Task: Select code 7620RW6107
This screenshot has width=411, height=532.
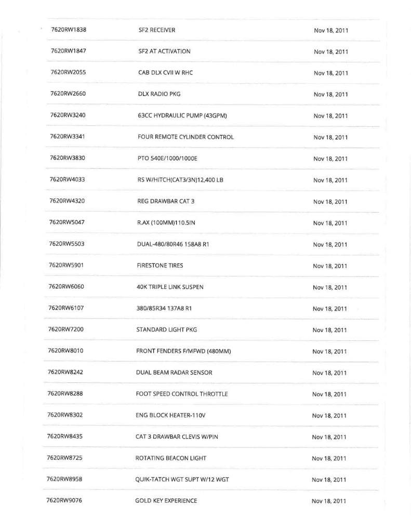Action: [x=66, y=308]
